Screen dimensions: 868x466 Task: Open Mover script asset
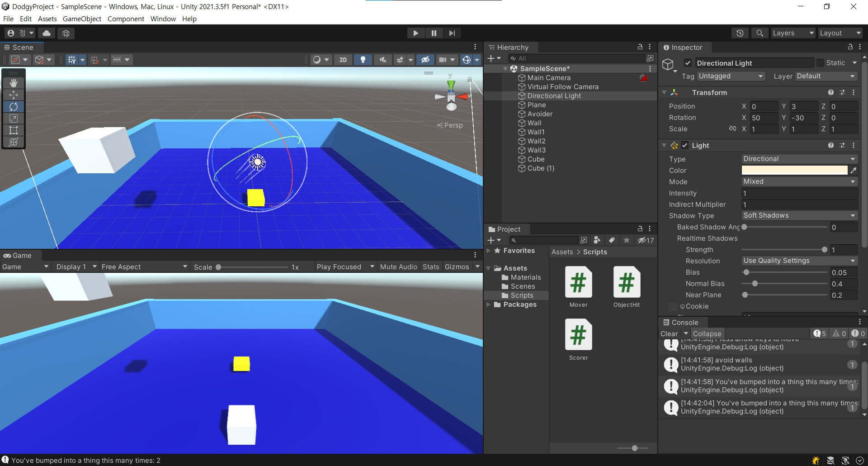[578, 287]
